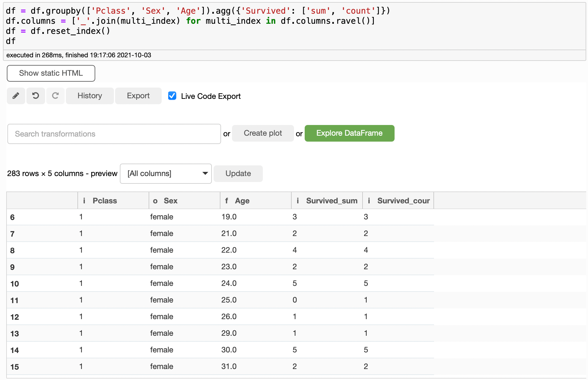Click the redo arrow icon
The width and height of the screenshot is (588, 380).
[55, 96]
